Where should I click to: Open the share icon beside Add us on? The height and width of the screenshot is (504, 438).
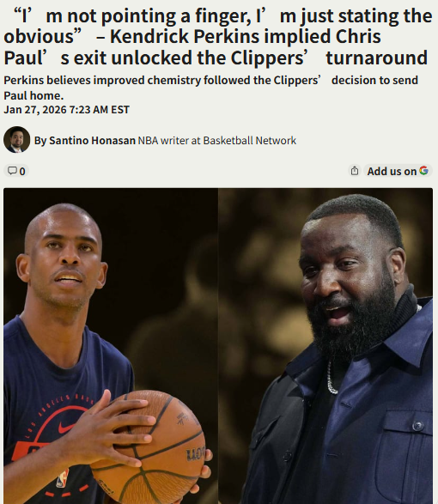tap(355, 171)
